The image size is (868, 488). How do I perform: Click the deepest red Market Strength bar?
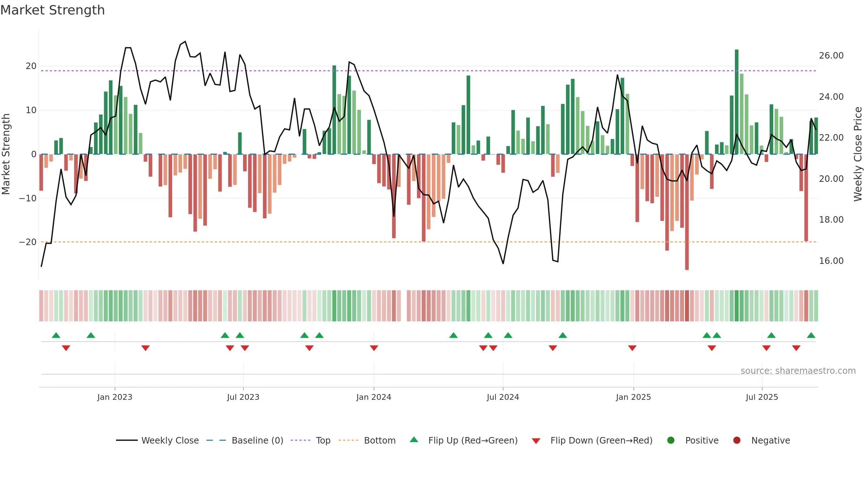click(687, 212)
